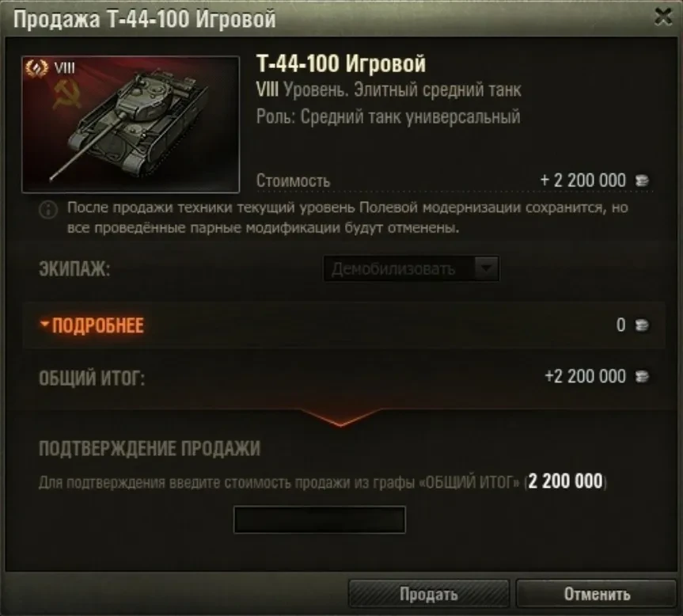The height and width of the screenshot is (616, 683).
Task: Click the silver coin icon in ОБЩИЙ ИТОГ row
Action: click(642, 376)
